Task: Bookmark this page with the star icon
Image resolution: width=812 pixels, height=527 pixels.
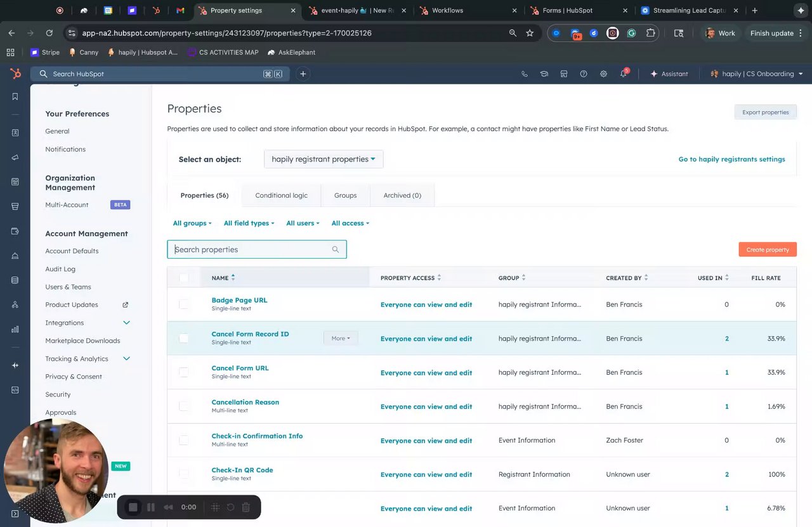Action: click(530, 33)
